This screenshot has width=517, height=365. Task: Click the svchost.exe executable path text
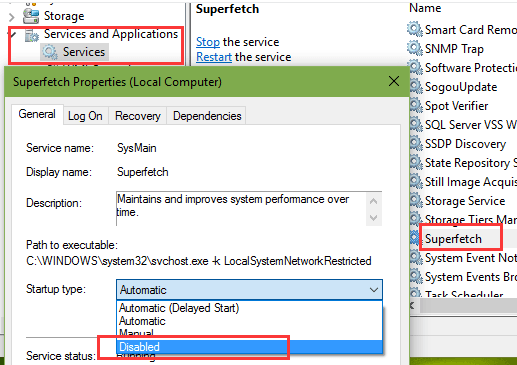tap(199, 261)
